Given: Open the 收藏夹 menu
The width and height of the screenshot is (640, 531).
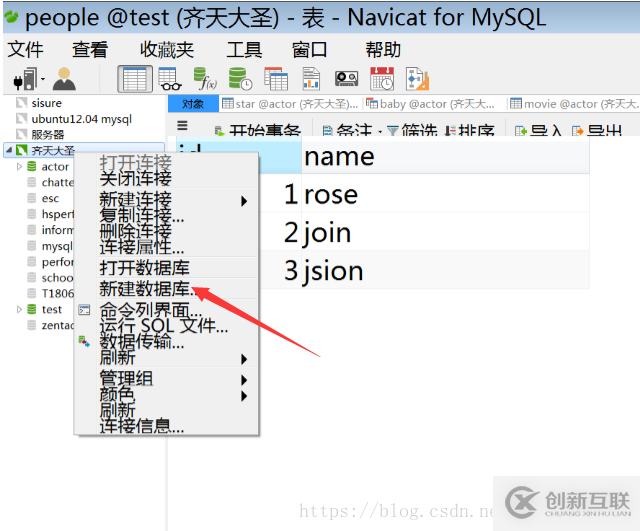Looking at the screenshot, I should [x=167, y=49].
